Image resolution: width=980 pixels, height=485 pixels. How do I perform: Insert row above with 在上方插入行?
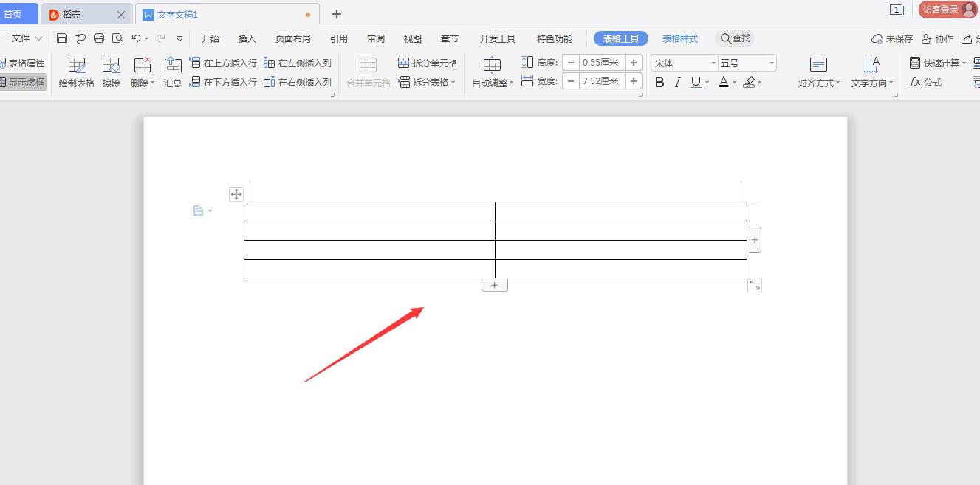click(x=223, y=63)
